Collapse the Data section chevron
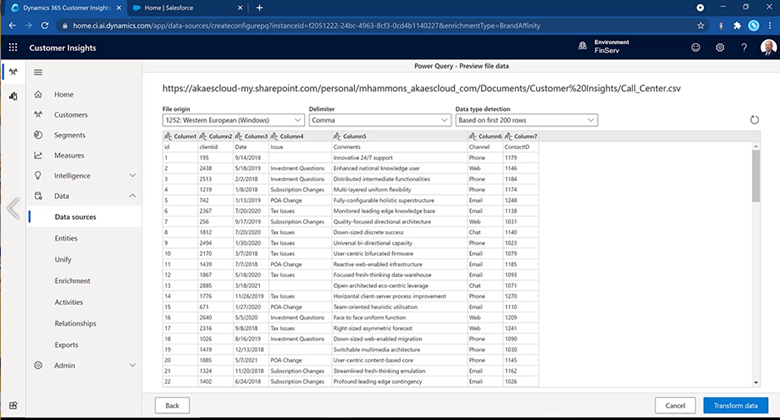Viewport: 780px width, 420px height. tap(132, 196)
